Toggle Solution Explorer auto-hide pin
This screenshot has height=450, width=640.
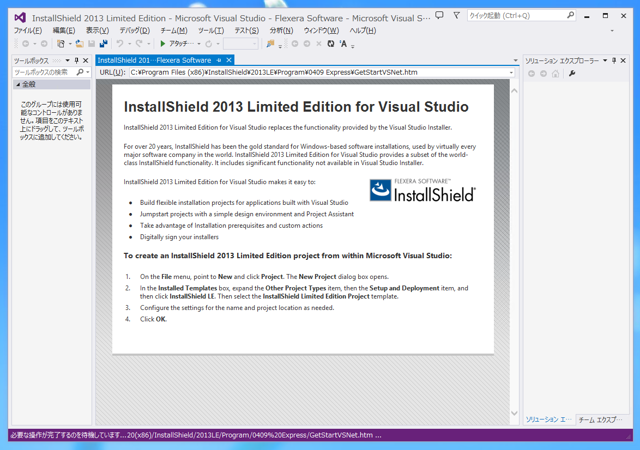coord(614,60)
